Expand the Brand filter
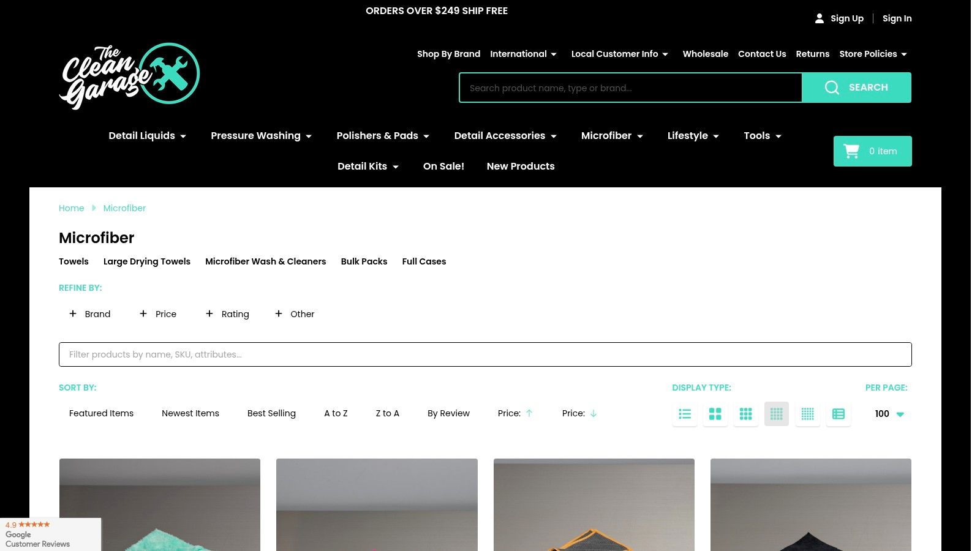Image resolution: width=980 pixels, height=551 pixels. pyautogui.click(x=90, y=314)
